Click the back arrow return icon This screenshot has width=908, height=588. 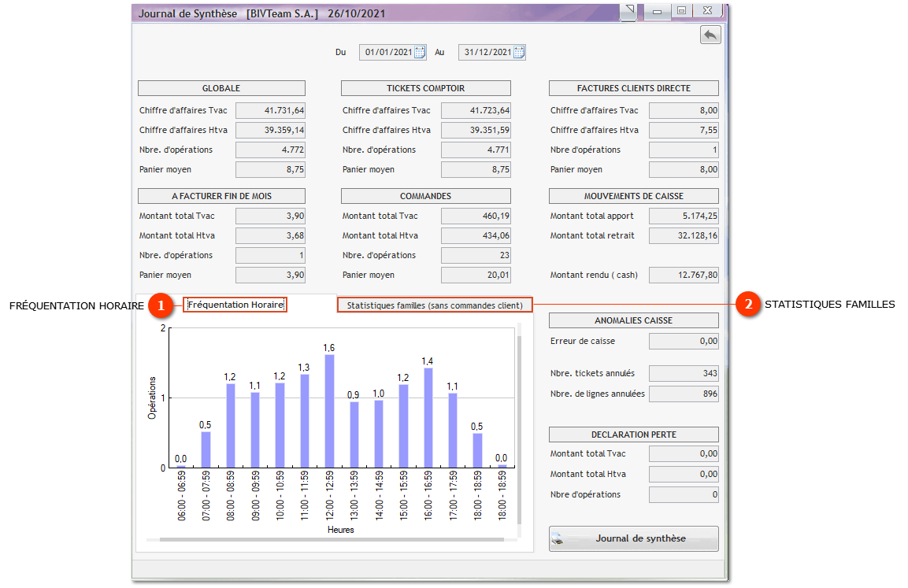pos(710,35)
